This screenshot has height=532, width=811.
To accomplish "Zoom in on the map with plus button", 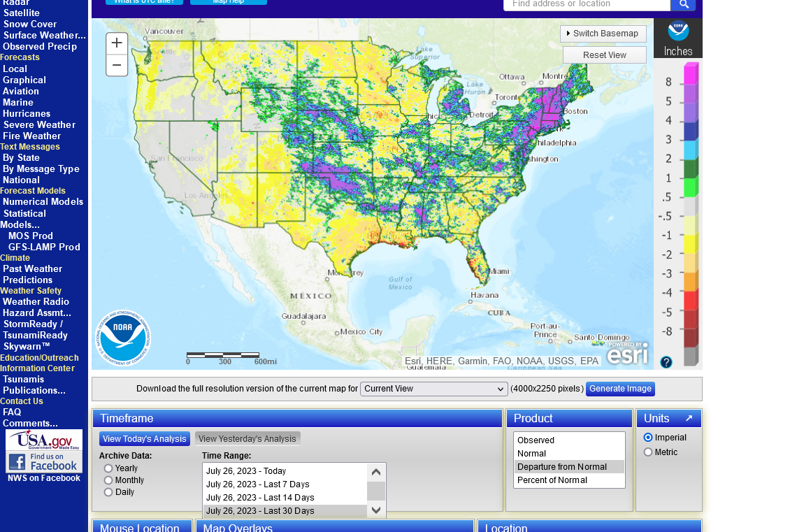I will (x=117, y=43).
